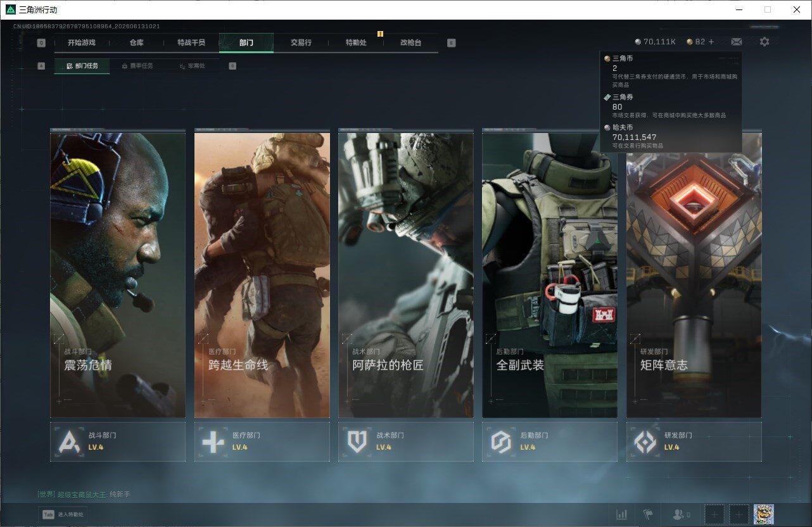This screenshot has width=812, height=527.
Task: Click the 哈夫币 70,111K coin icon in top bar
Action: 638,42
